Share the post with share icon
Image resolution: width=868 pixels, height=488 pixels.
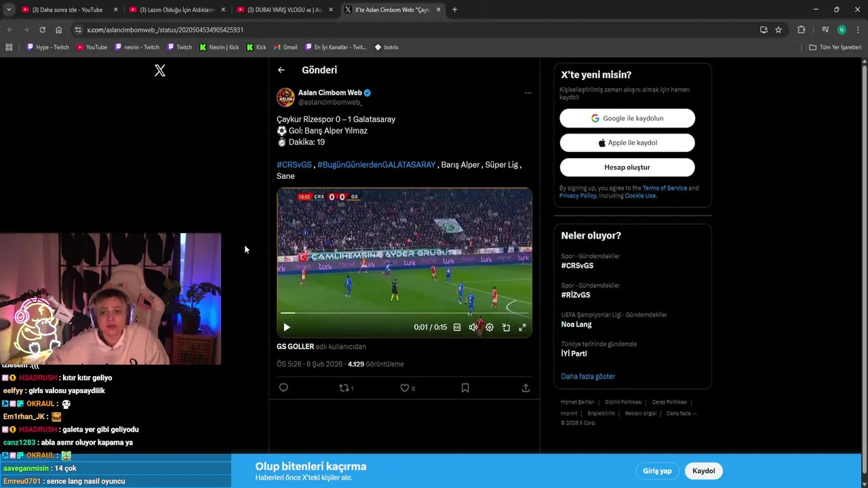point(526,388)
